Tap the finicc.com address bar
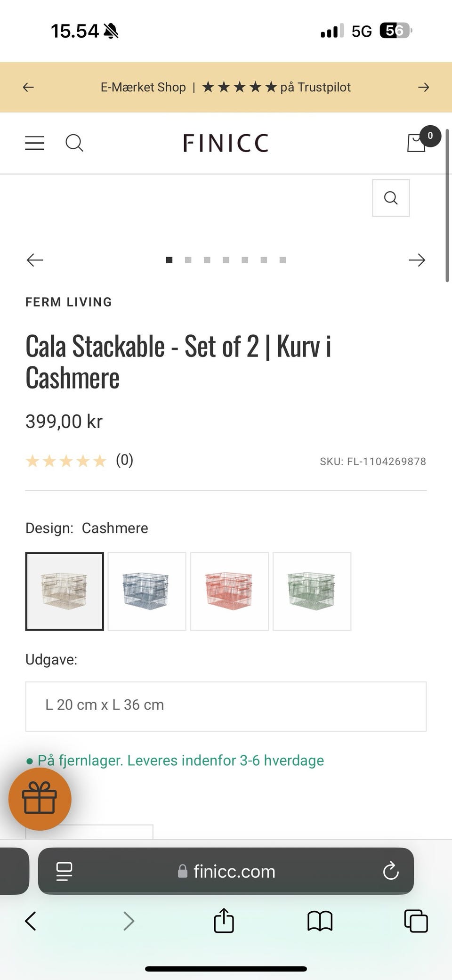 [226, 871]
